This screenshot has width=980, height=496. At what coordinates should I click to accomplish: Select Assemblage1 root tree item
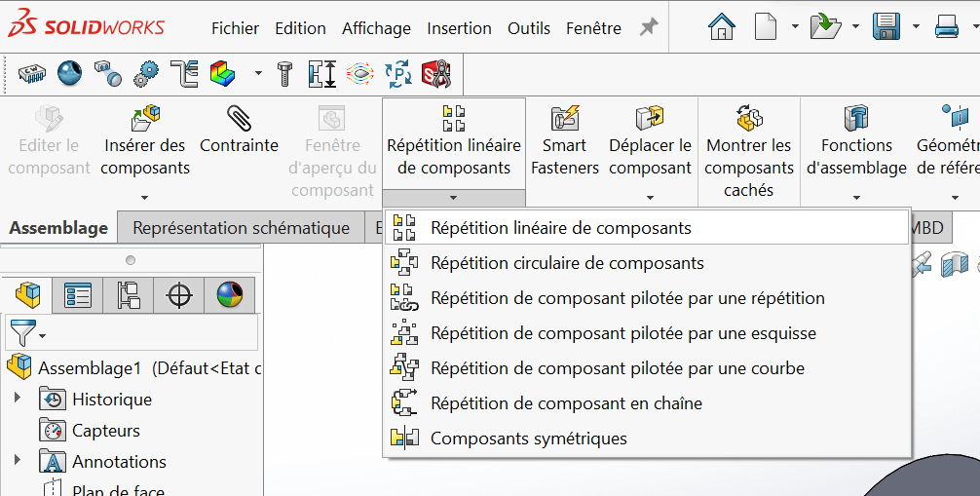pos(90,368)
